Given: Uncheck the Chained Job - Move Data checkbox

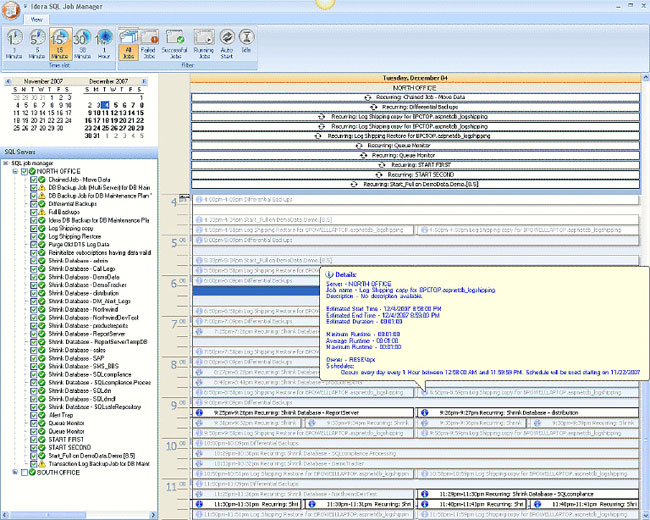Looking at the screenshot, I should (x=34, y=180).
